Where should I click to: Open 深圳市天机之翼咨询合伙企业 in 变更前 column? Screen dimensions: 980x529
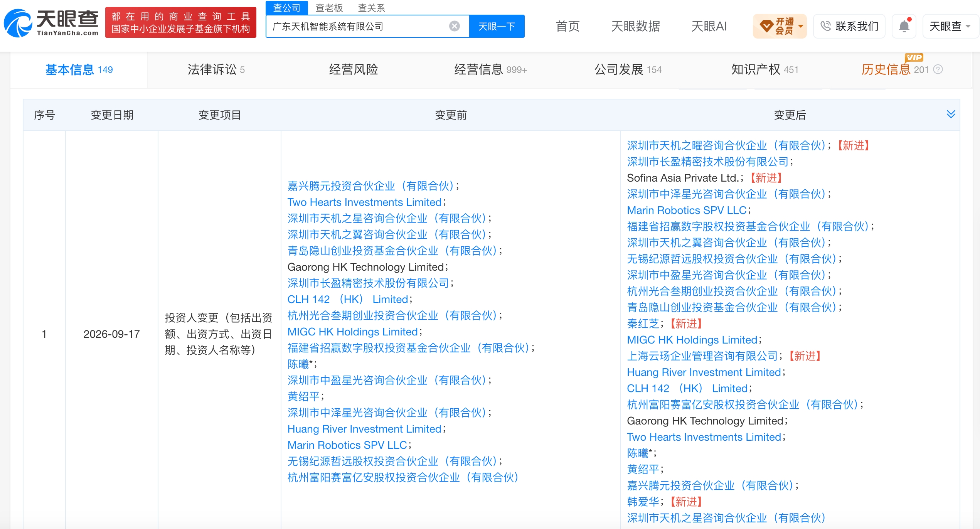387,235
